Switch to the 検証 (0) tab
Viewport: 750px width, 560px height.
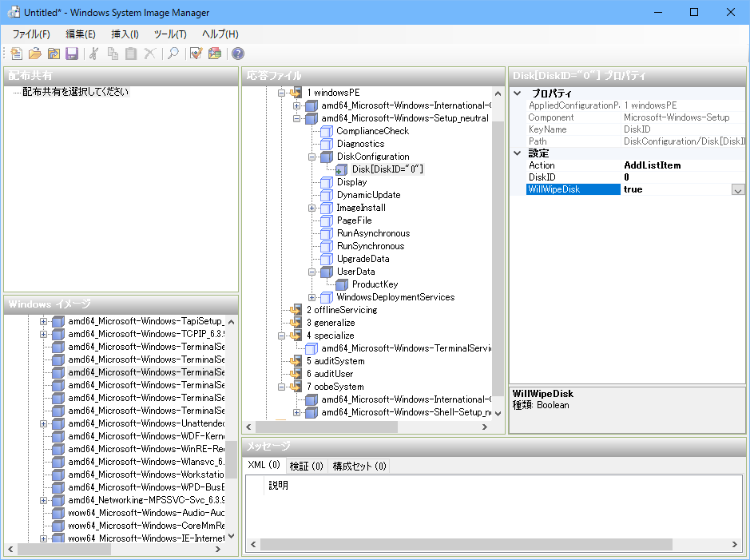coord(307,466)
